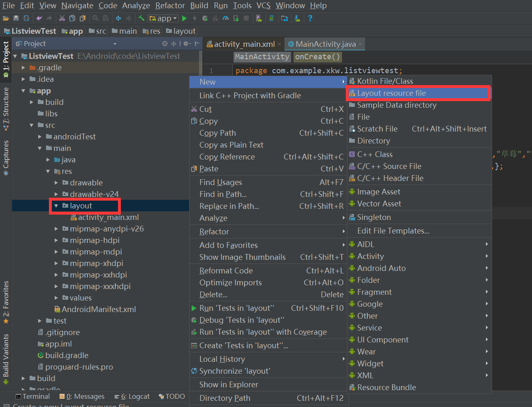Open the VCS menu

point(264,5)
